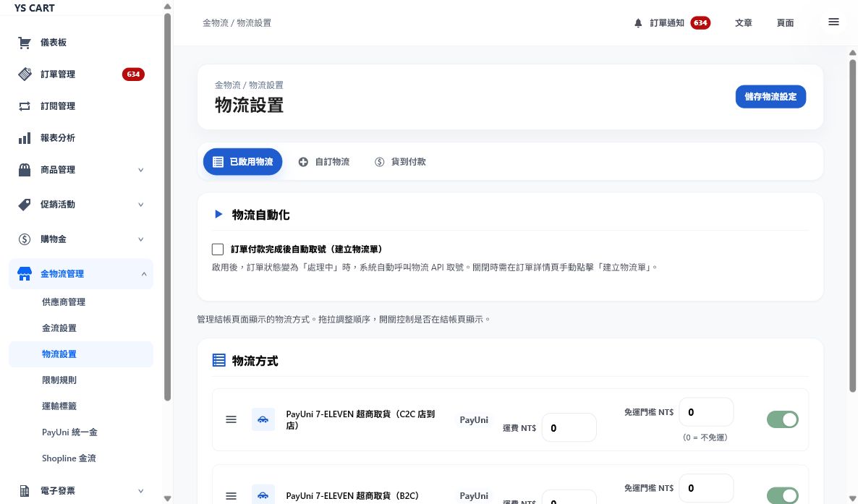Screen dimensions: 858x504
Task: Click the 自訂物流 plus circle icon
Action: click(303, 162)
